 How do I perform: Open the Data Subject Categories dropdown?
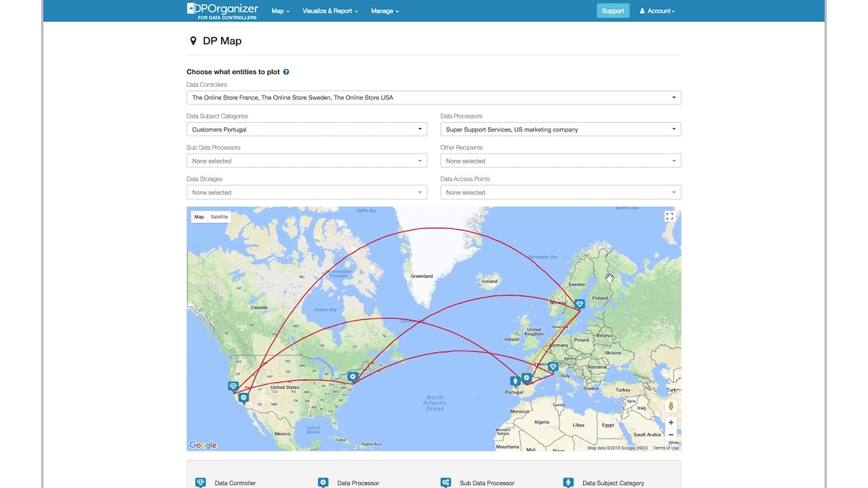(307, 129)
